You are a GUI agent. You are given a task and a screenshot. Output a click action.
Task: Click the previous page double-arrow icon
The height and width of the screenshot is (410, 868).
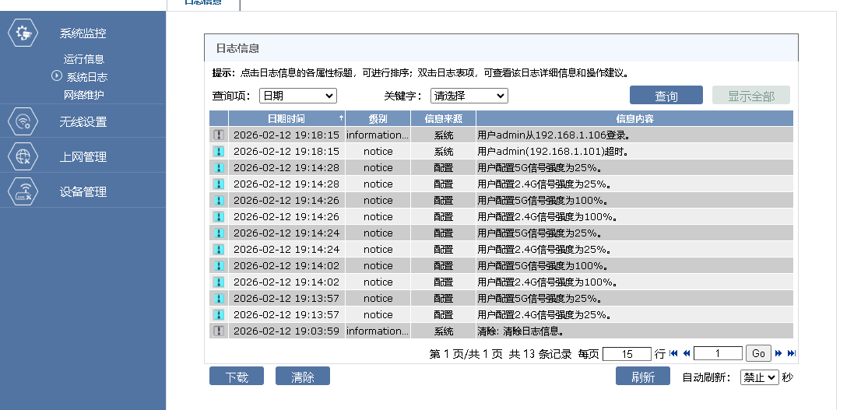687,353
